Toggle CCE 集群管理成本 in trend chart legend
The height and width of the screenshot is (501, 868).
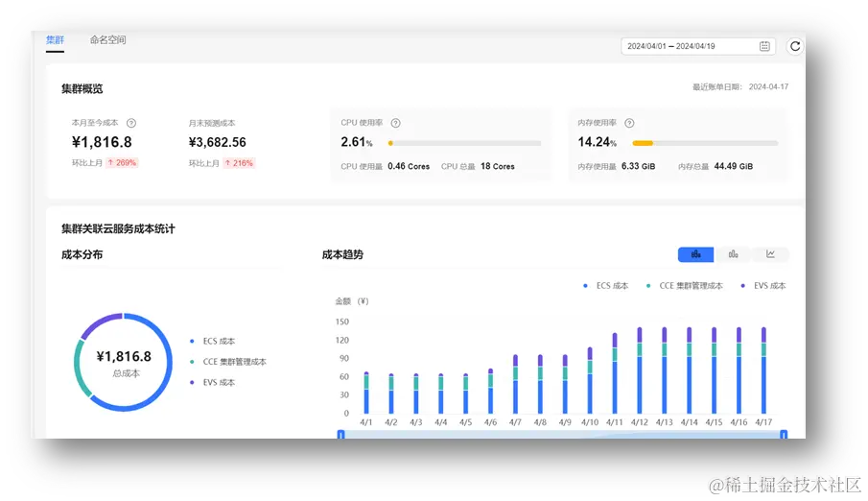click(x=684, y=286)
